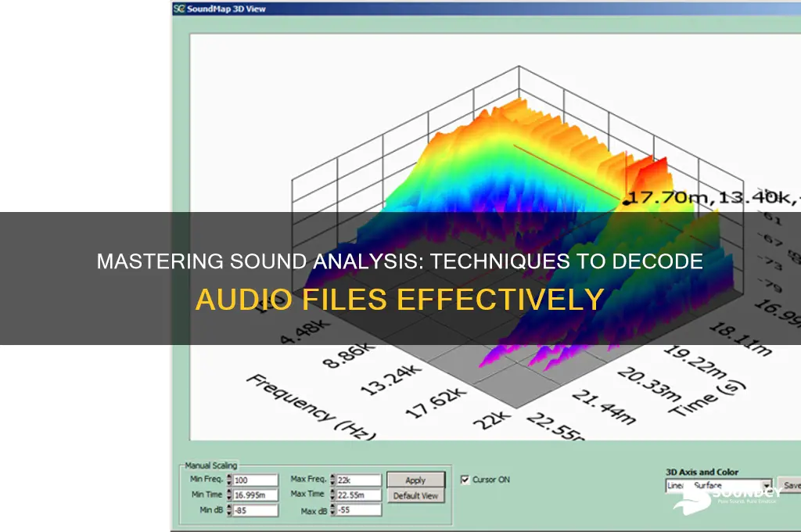Click the 8.86k frequency tick label
The width and height of the screenshot is (801, 532).
point(348,355)
